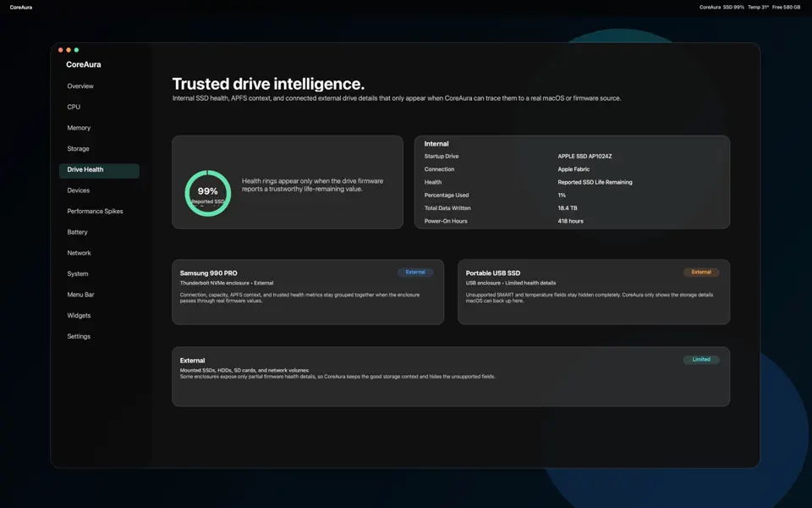Screen dimensions: 812x508
Task: Click the blue External badge on Samsung 990 PRO
Action: [x=415, y=272]
